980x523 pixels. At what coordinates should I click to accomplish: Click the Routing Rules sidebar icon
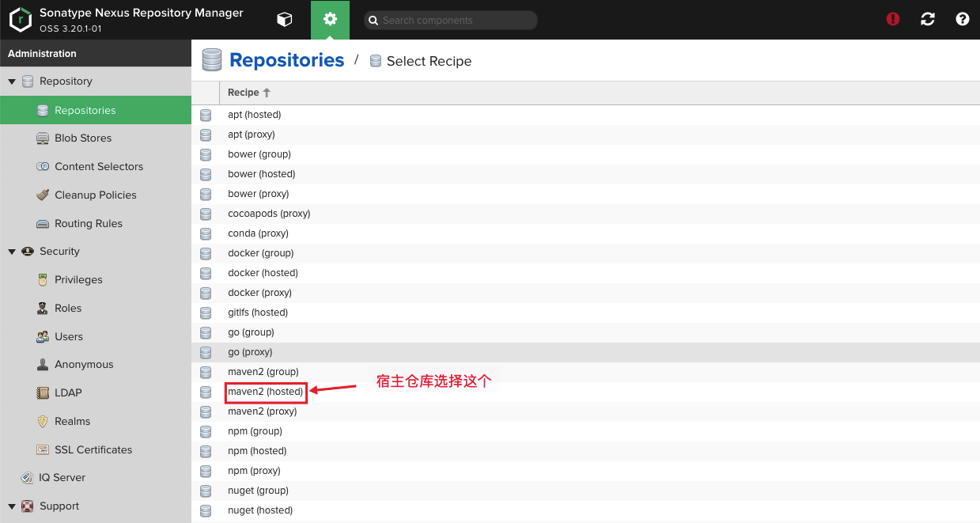click(43, 224)
